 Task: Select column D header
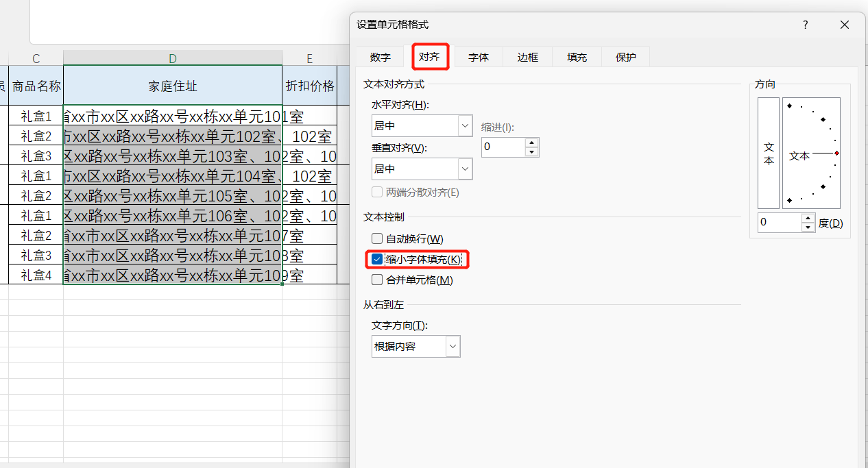[x=173, y=58]
